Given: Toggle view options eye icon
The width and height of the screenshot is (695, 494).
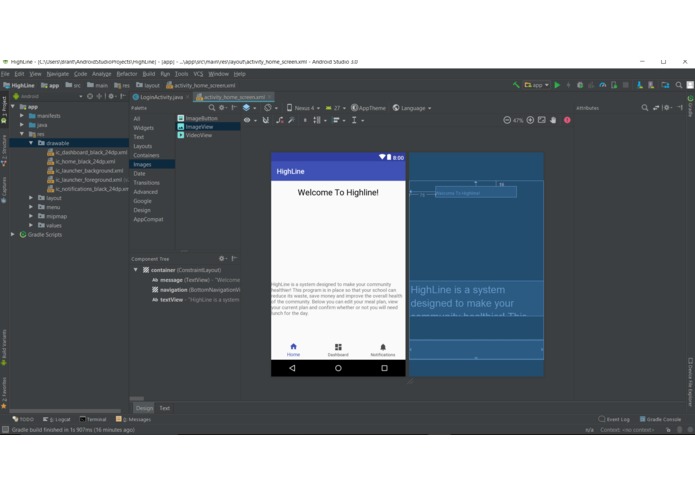Looking at the screenshot, I should [249, 120].
